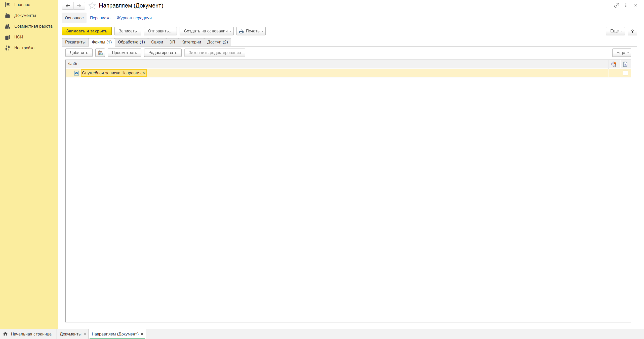Open the Журнал передачи link
This screenshot has width=644, height=339.
pyautogui.click(x=134, y=18)
